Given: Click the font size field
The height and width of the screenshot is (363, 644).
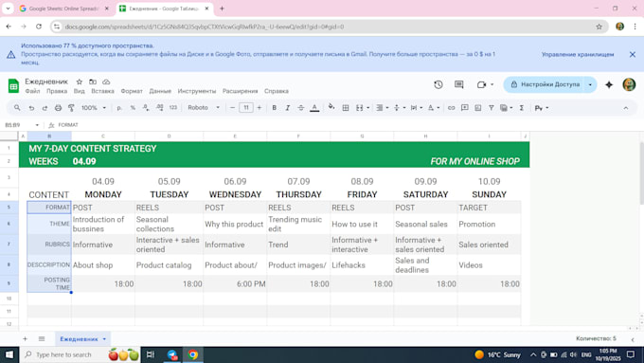Looking at the screenshot, I should click(x=245, y=108).
